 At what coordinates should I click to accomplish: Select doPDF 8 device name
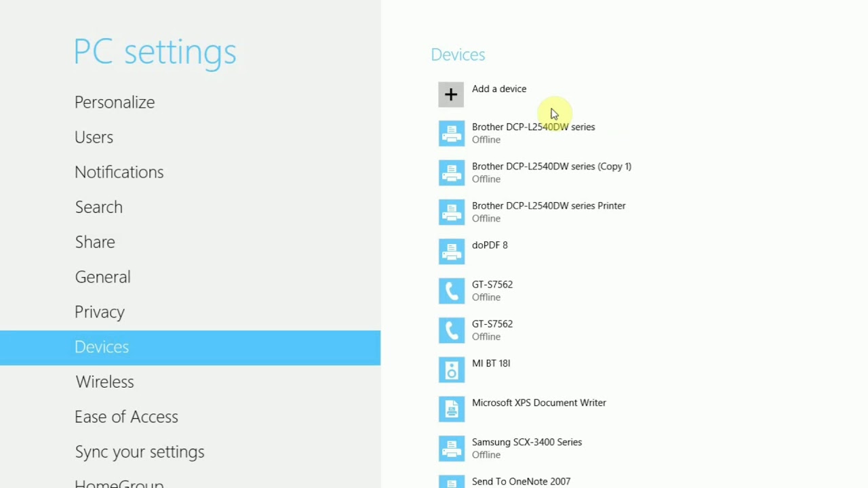coord(490,245)
